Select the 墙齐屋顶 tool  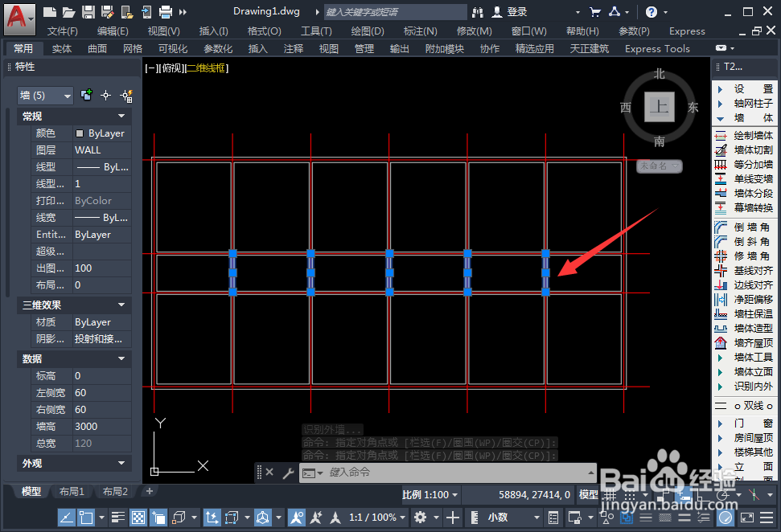(x=745, y=342)
